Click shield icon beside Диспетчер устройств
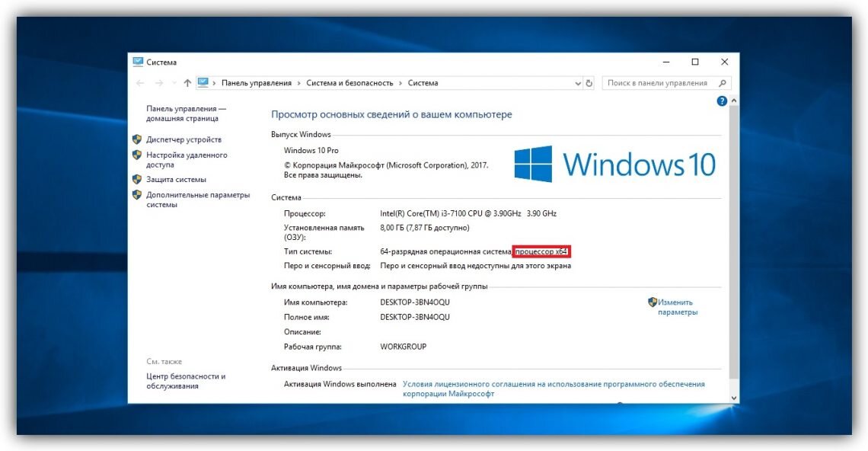 click(137, 139)
